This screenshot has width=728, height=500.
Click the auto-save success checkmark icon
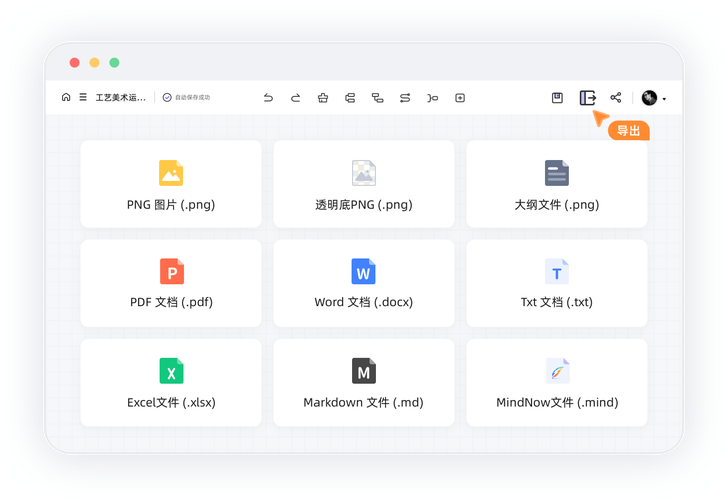167,97
